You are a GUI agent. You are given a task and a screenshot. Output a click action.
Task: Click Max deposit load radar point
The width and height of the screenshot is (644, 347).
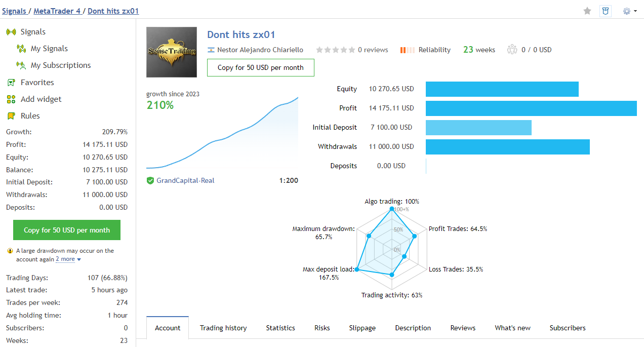tap(357, 269)
